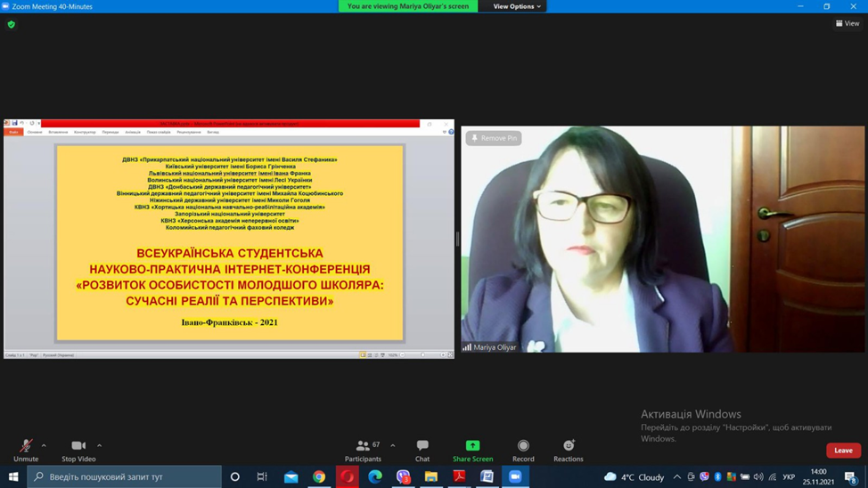Click Remove Pin on Mariya Oliyar's video
The image size is (868, 488).
494,138
